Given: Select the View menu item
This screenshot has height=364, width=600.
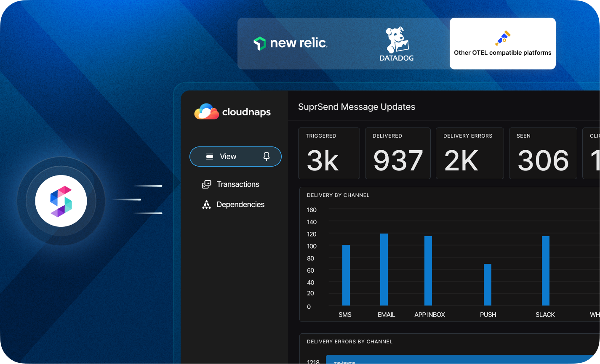Looking at the screenshot, I should point(235,157).
